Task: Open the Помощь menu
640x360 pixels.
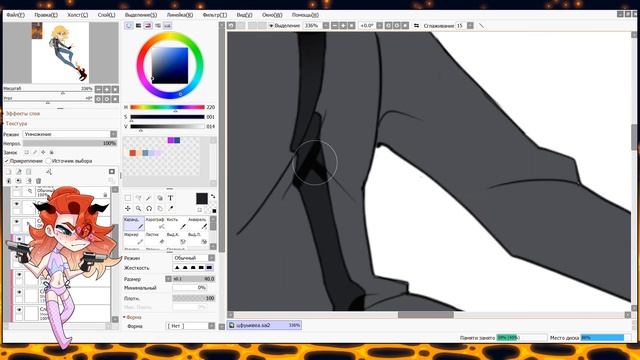Action: 305,15
